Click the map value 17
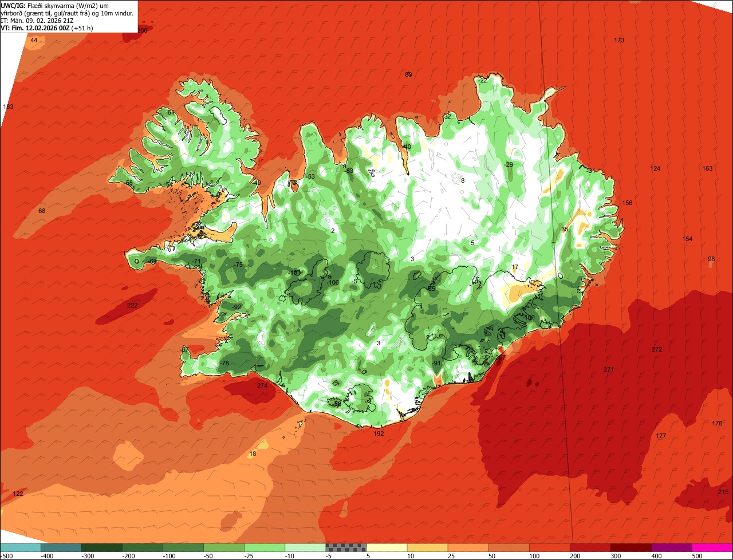This screenshot has height=560, width=733. 515,267
